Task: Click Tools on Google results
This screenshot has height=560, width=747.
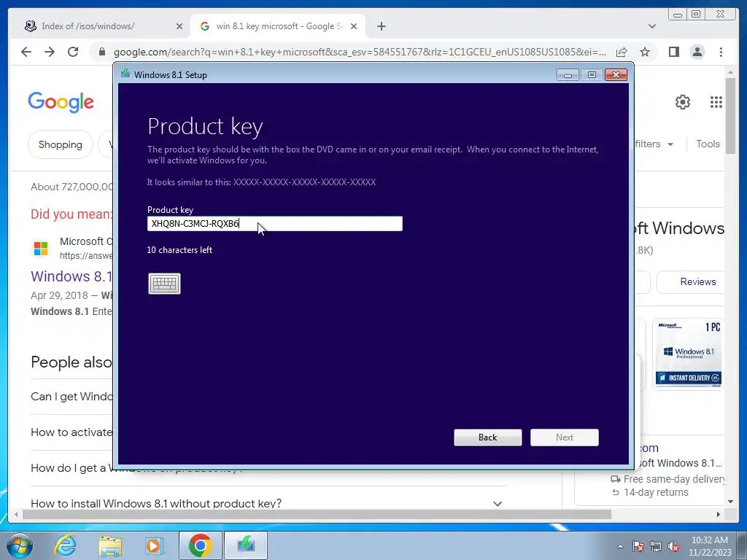Action: coord(708,144)
